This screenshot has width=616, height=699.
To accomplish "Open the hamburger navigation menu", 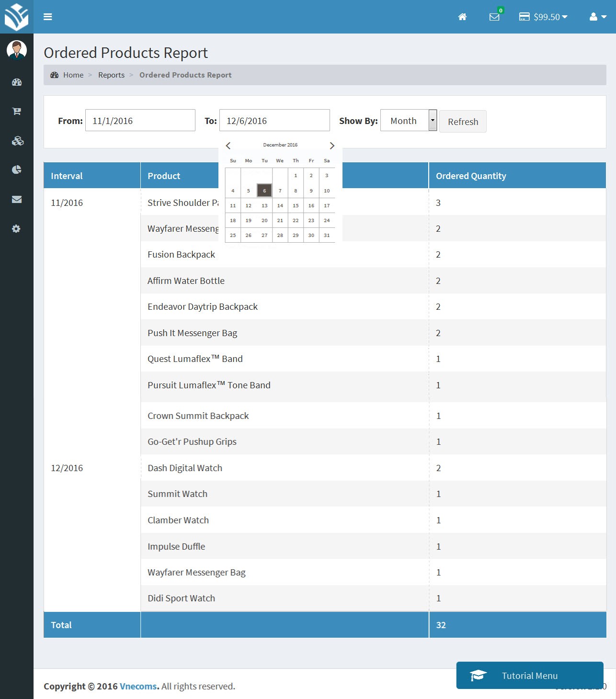I will [x=48, y=16].
